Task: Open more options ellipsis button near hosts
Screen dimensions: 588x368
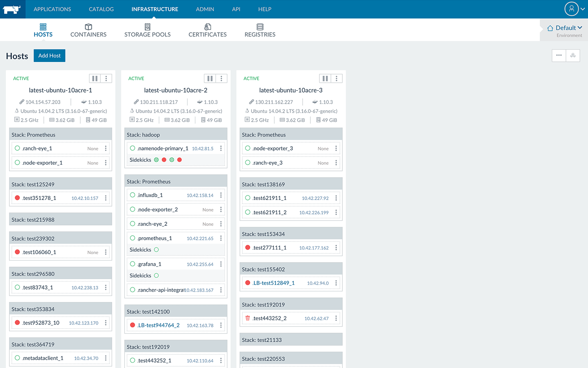Action: pos(559,55)
